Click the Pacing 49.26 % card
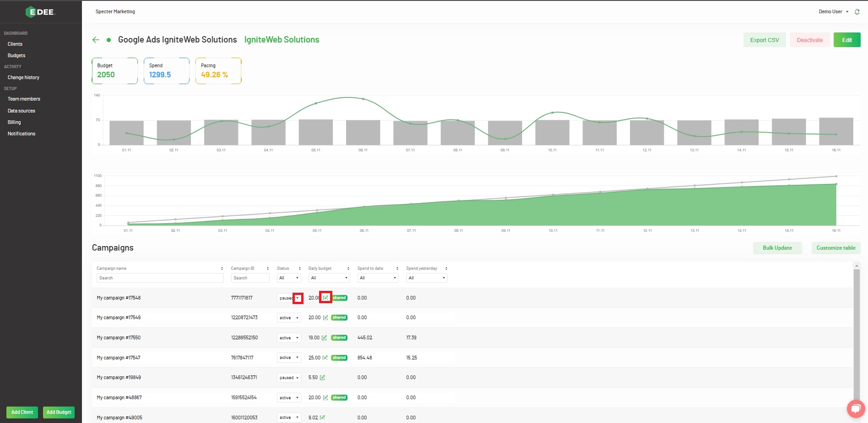868x423 pixels. coord(218,71)
